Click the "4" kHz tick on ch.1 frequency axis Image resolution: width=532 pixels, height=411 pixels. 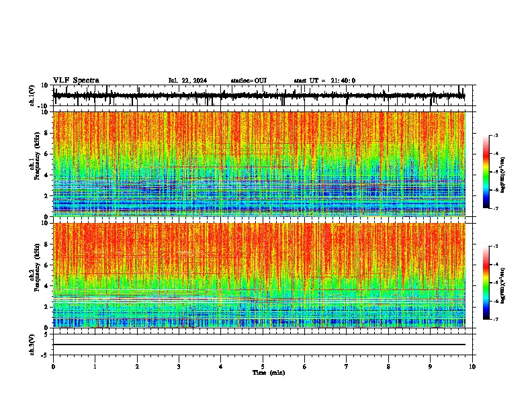click(x=46, y=175)
